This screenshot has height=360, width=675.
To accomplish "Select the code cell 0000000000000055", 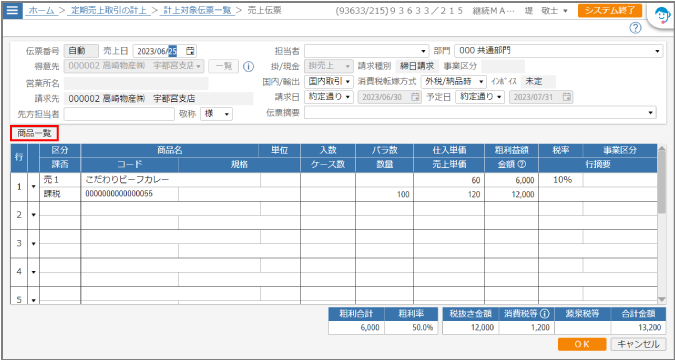I will click(x=130, y=194).
